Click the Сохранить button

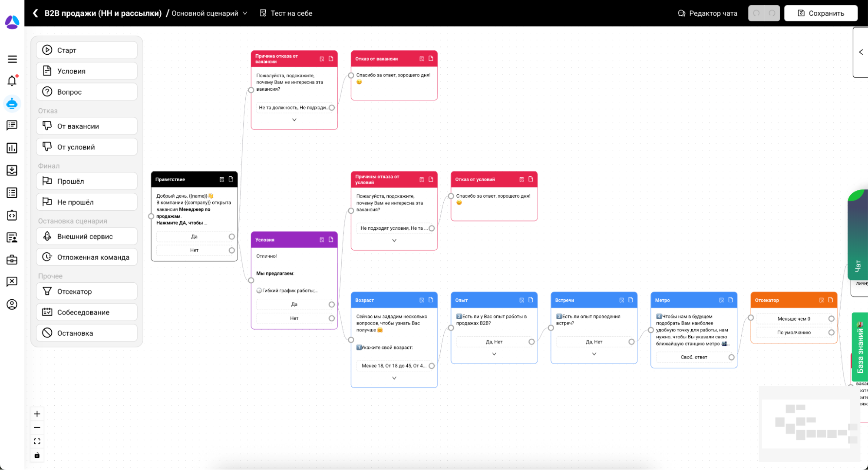[821, 13]
